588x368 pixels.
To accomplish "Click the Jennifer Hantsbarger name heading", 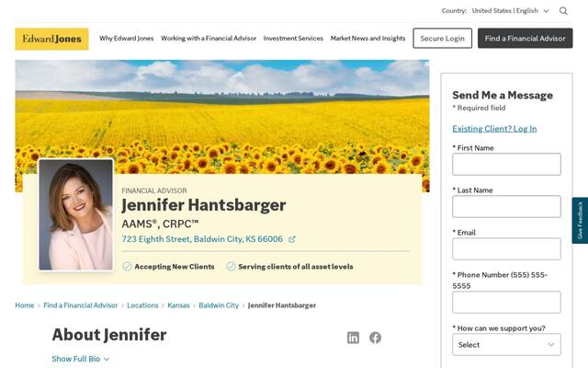I will click(x=204, y=205).
